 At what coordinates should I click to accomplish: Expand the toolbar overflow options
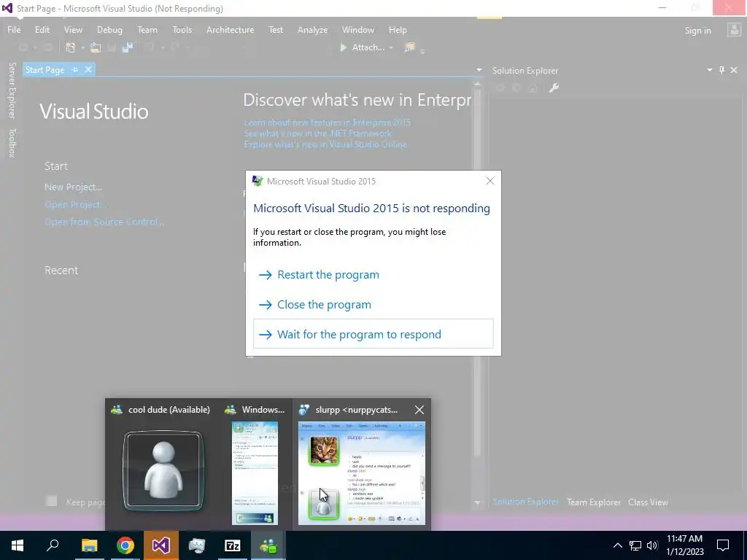tap(422, 50)
